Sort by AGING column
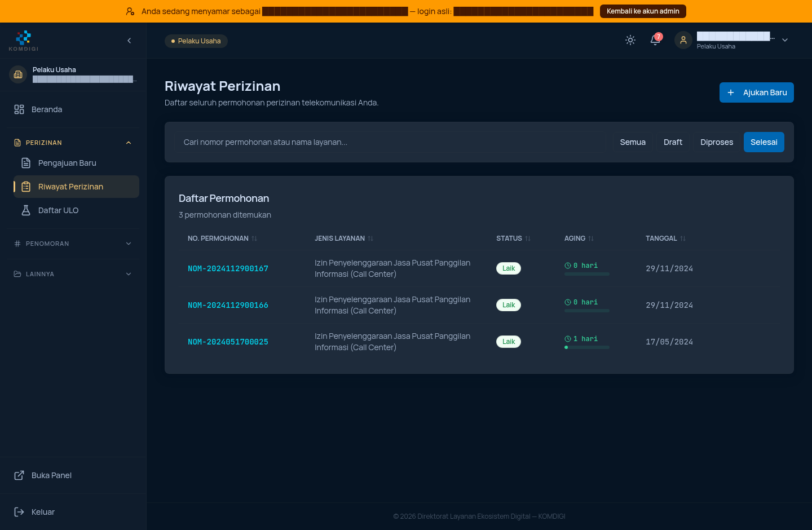Screen dimensions: 812x530 point(579,238)
